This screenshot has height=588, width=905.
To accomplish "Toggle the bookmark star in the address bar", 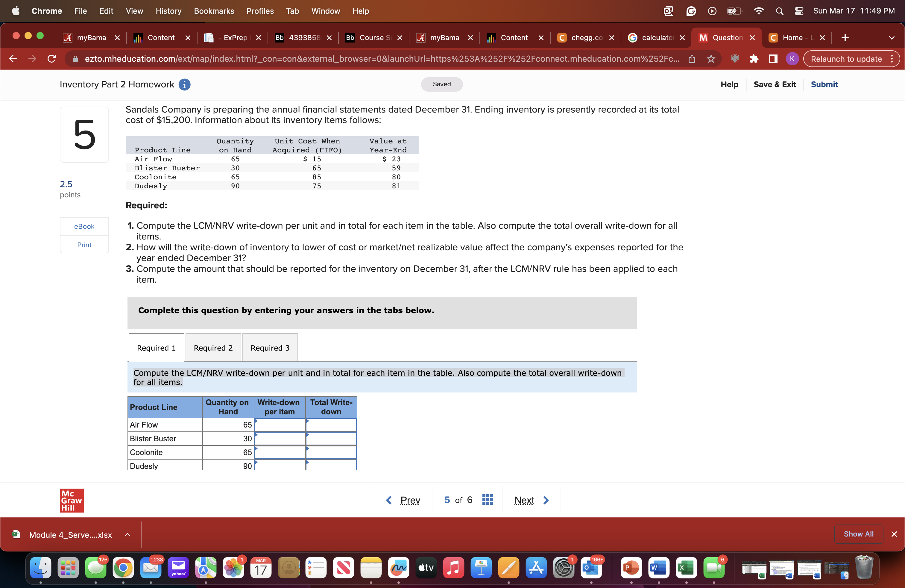I will (x=711, y=59).
